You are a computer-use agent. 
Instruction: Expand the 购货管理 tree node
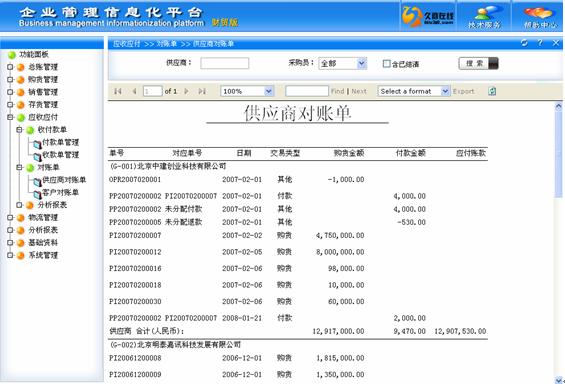point(10,80)
